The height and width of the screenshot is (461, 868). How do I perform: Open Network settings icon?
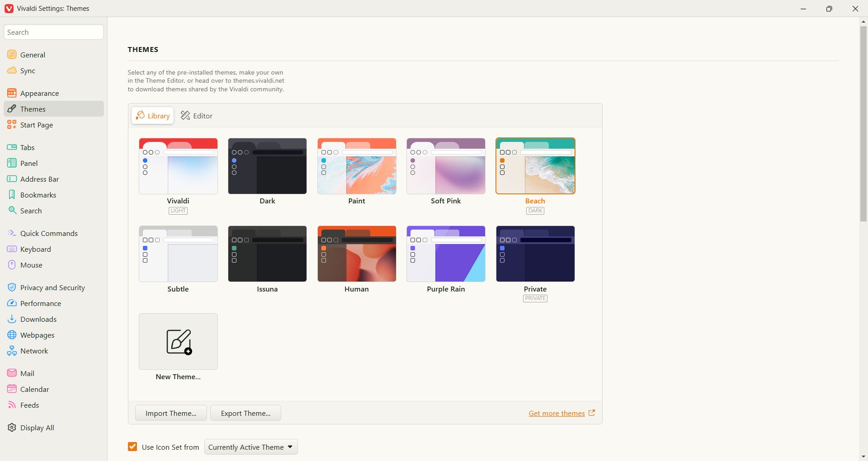tap(12, 351)
